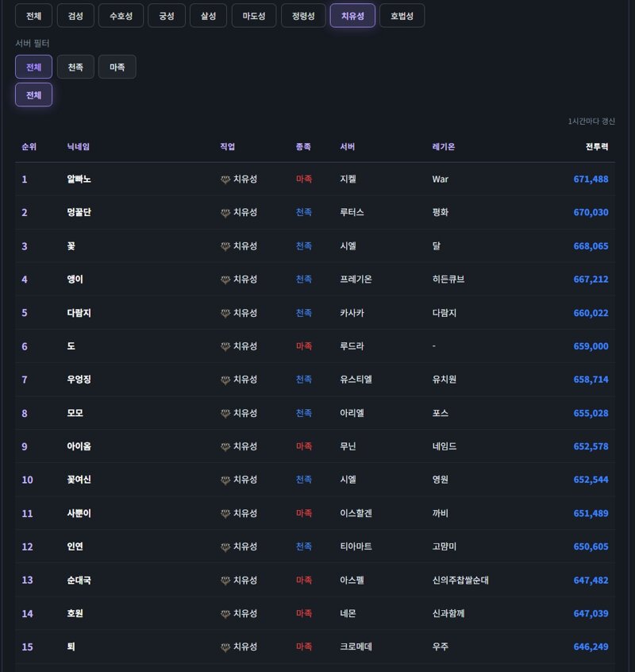Open nickname 꽃여신 in the ranking
The width and height of the screenshot is (635, 672).
click(79, 480)
